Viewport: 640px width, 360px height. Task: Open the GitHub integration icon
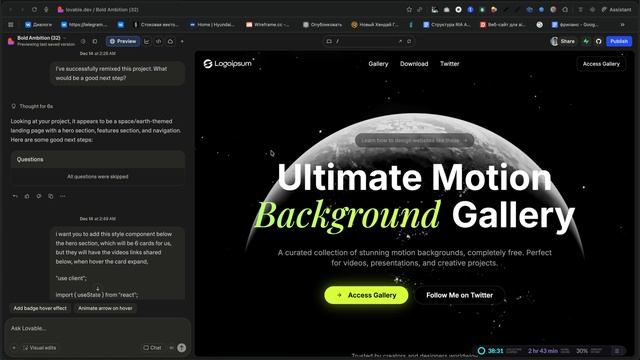click(x=598, y=41)
